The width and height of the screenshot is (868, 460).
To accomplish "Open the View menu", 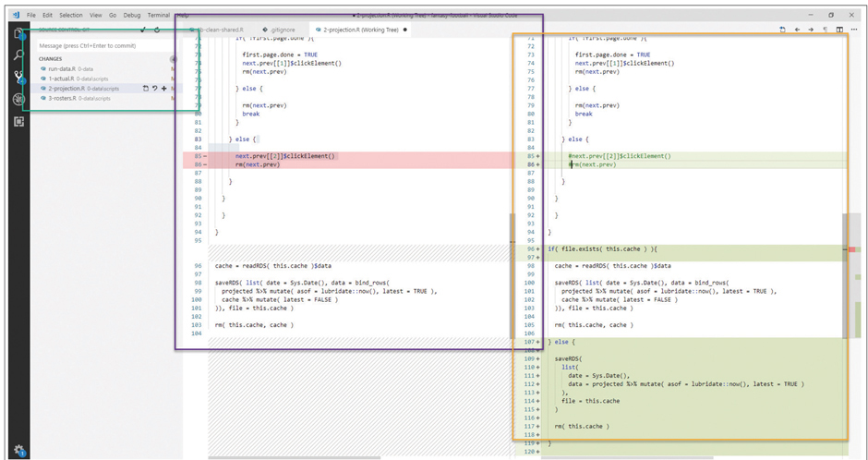I will click(96, 16).
